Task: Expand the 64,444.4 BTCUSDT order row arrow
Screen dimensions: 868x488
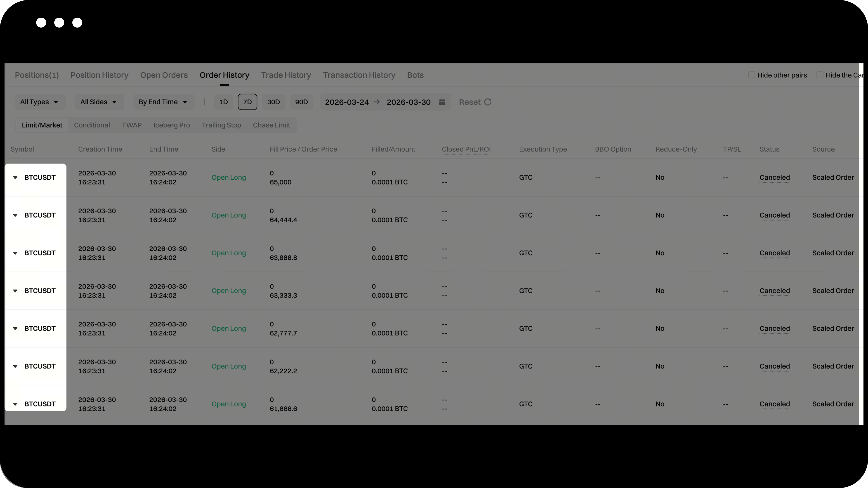Action: tap(15, 215)
